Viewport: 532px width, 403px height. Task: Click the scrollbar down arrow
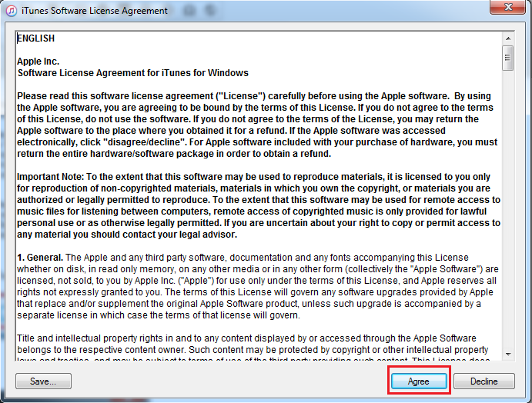point(508,353)
